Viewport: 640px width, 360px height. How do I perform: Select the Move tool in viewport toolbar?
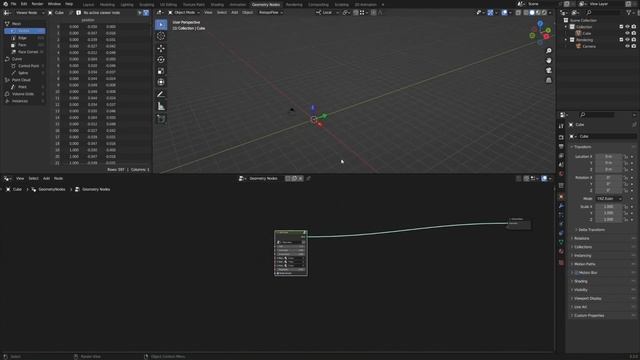[x=161, y=48]
